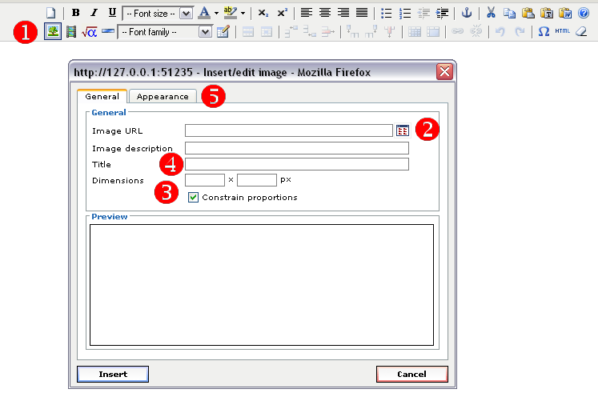Toggle bold formatting
Viewport: 598px width, 393px height.
coord(76,13)
